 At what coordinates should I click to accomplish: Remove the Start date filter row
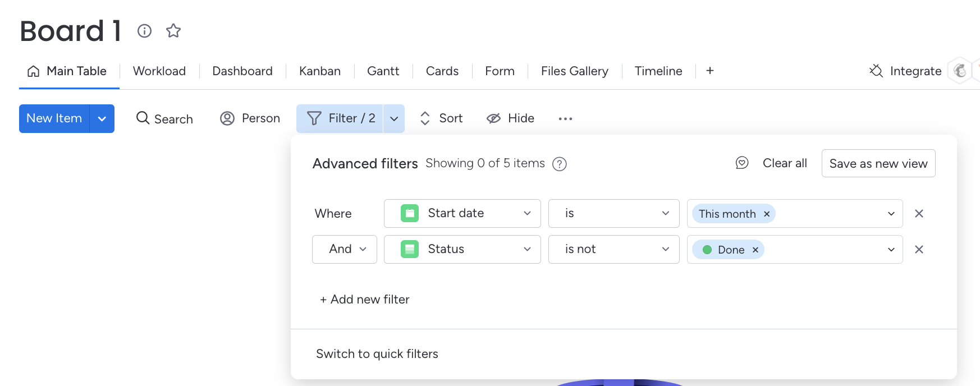pyautogui.click(x=919, y=213)
